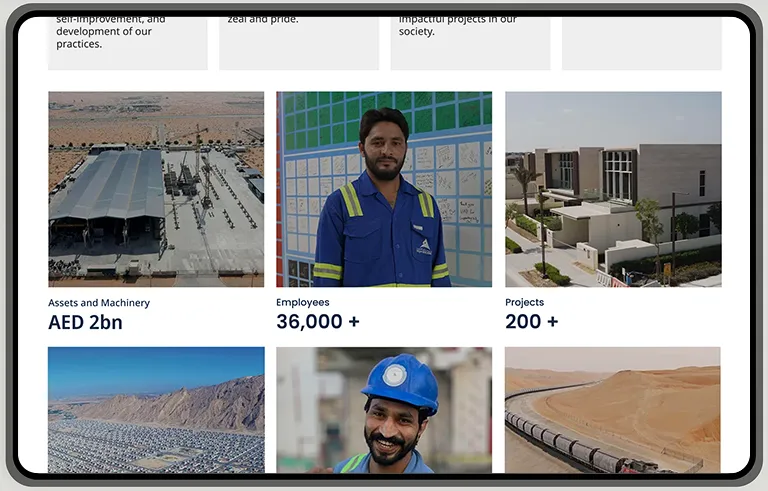Click the empty fourth grey card
The image size is (768, 491).
point(642,43)
